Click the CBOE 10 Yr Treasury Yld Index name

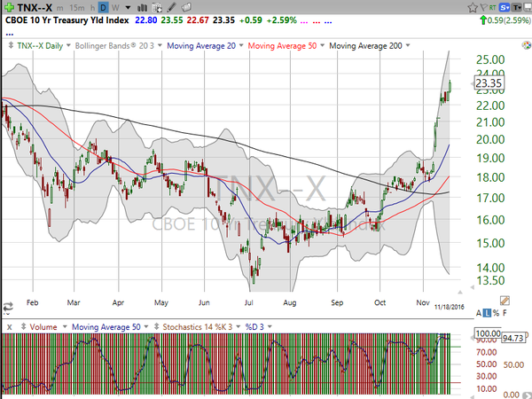67,20
